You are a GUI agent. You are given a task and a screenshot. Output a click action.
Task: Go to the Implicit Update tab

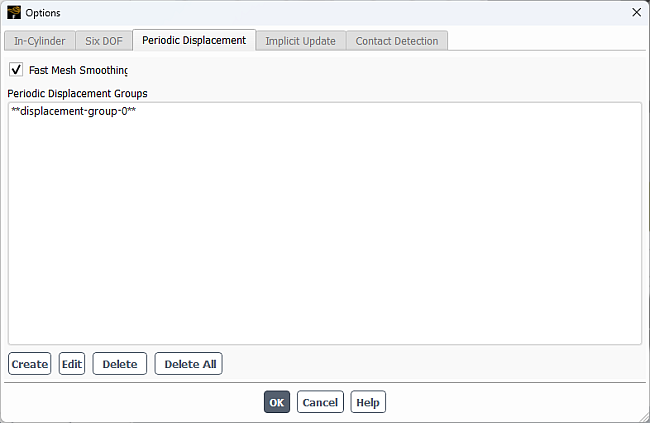coord(301,41)
